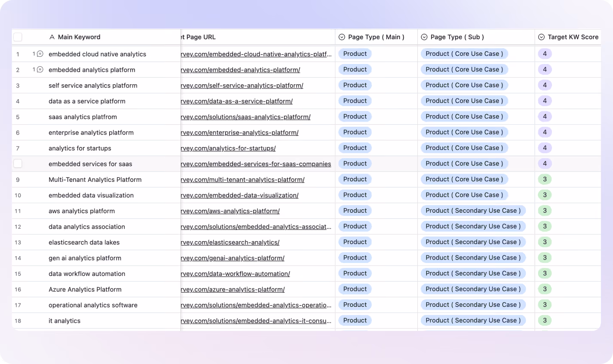Select the cell 'self service analytics platform'
Image resolution: width=613 pixels, height=364 pixels.
tap(93, 86)
